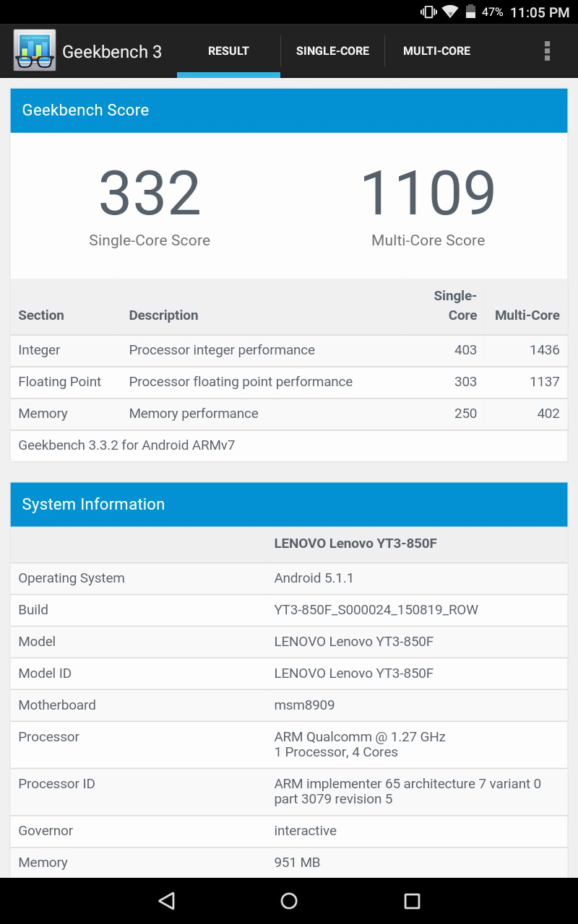Tap the Single-Core Score value 332

[150, 193]
